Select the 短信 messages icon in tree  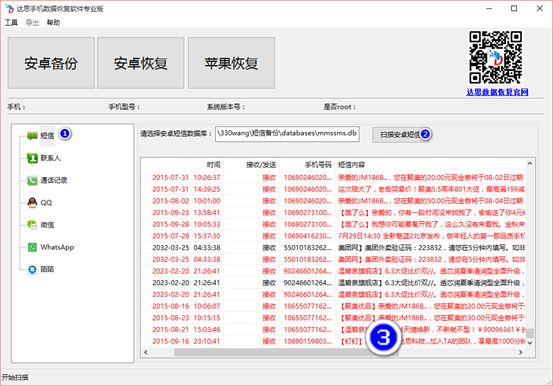point(32,135)
